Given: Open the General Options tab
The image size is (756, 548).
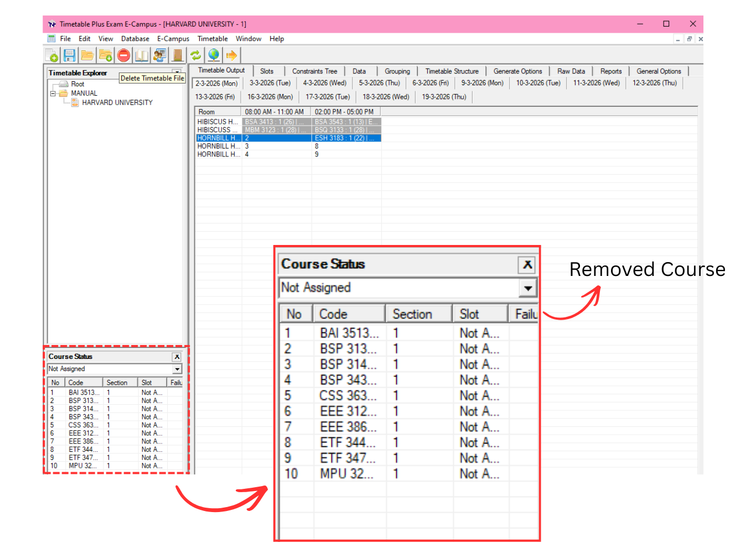Looking at the screenshot, I should tap(659, 71).
